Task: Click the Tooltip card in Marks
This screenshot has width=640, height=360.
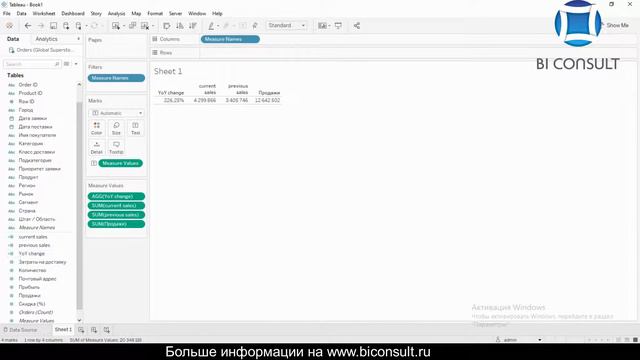Action: point(116,147)
